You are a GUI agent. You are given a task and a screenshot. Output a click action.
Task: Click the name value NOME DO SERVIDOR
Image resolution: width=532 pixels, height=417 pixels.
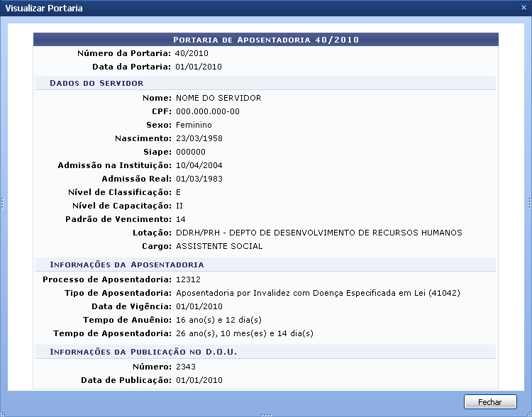[x=218, y=98]
